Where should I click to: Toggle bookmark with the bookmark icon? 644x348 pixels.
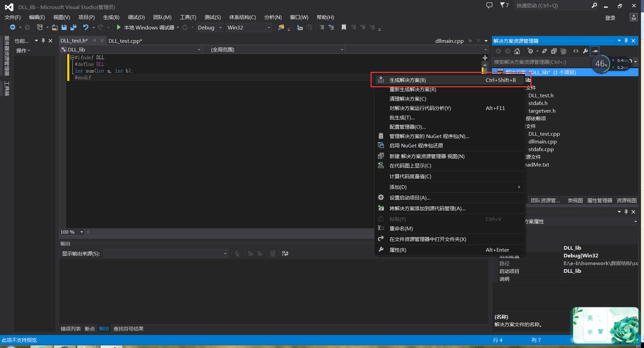pos(344,27)
